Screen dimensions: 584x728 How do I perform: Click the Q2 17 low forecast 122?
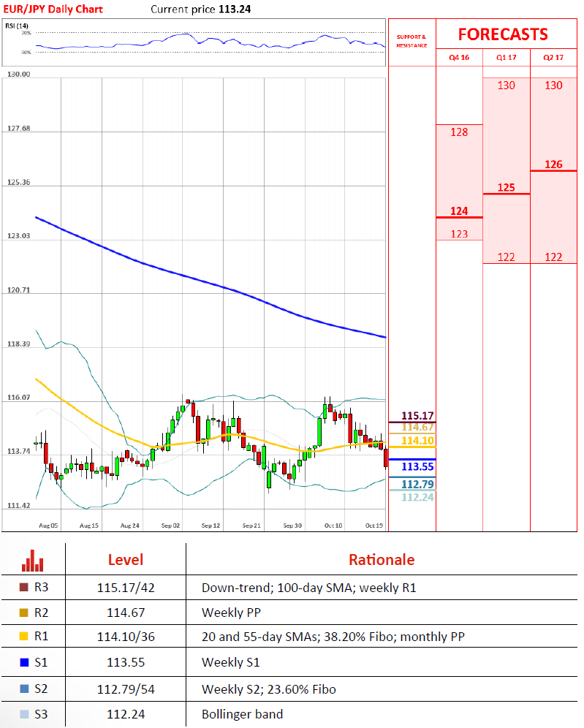point(553,257)
